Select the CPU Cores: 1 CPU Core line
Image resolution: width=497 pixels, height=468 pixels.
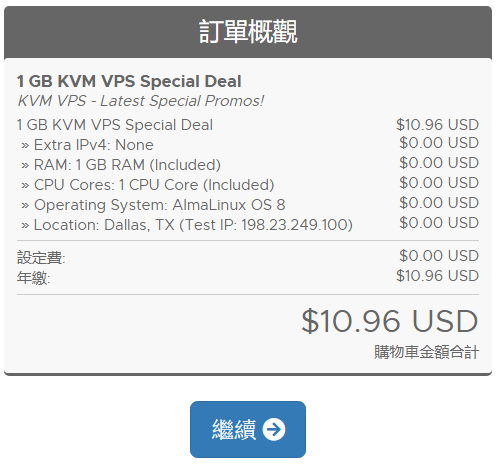147,185
